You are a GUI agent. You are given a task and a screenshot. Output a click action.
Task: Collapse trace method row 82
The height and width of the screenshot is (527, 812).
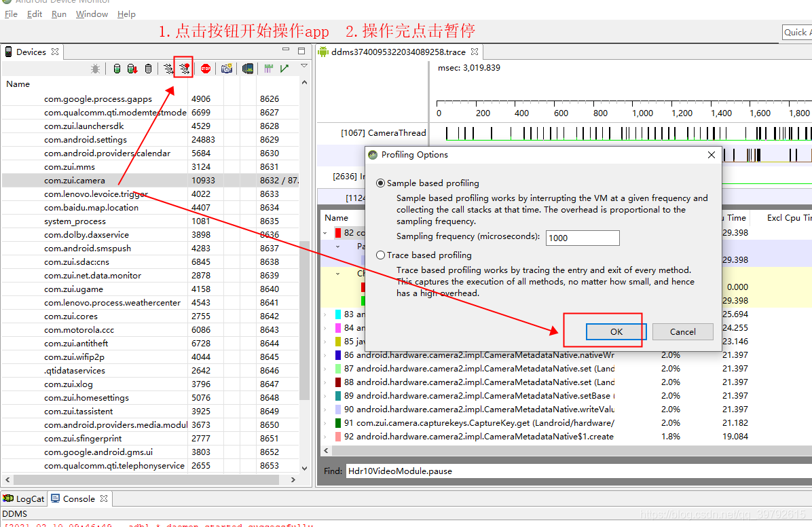click(x=325, y=233)
